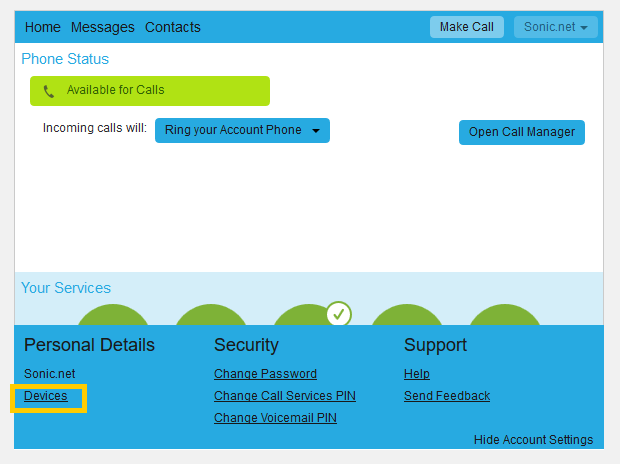The image size is (620, 464).
Task: Click the phone handset icon in status
Action: [x=49, y=91]
